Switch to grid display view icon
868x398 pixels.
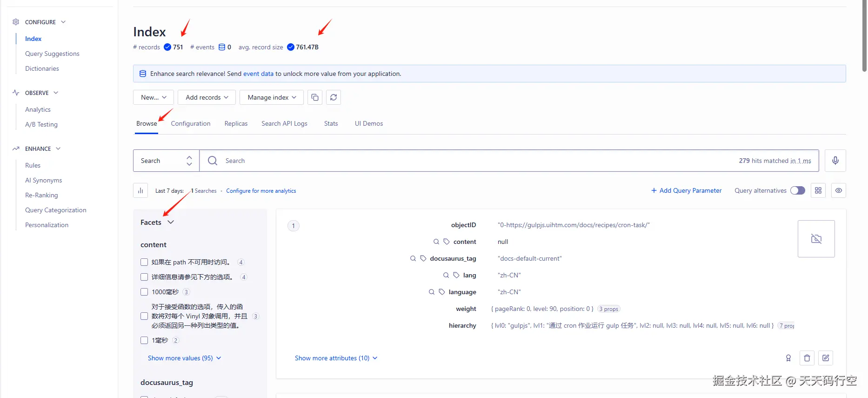(x=818, y=190)
